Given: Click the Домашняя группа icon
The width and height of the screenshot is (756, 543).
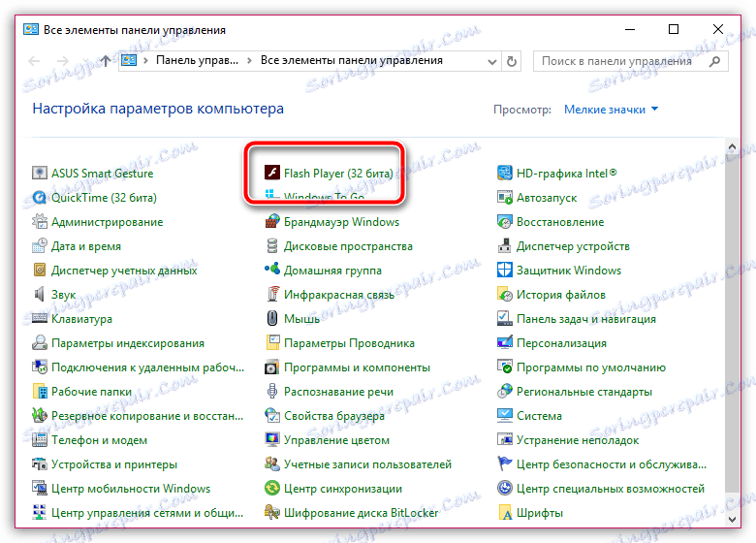Looking at the screenshot, I should (272, 270).
